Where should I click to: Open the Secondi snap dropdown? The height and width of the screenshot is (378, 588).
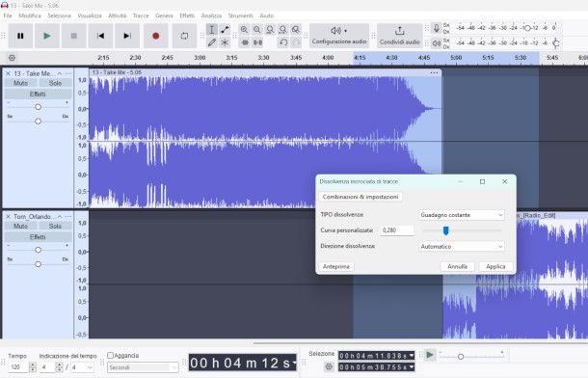[x=143, y=367]
